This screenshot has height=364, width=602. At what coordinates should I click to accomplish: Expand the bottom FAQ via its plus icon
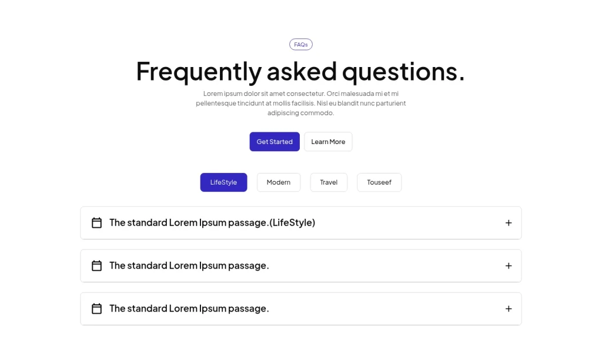coord(508,309)
